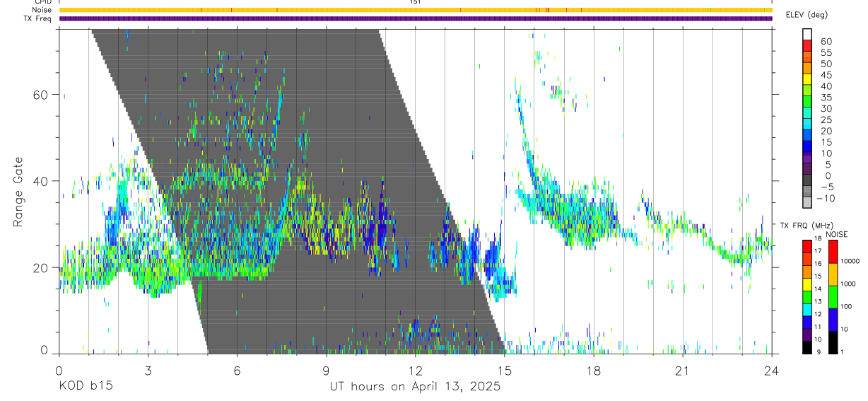The height and width of the screenshot is (401, 868).
Task: Click the ELEV (deg) colorbar title
Action: pyautogui.click(x=807, y=14)
